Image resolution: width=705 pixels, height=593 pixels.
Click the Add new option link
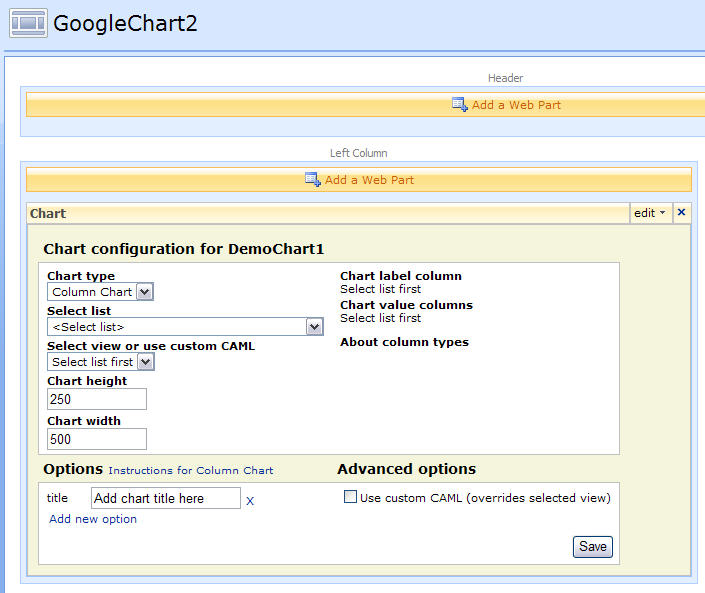(x=93, y=519)
